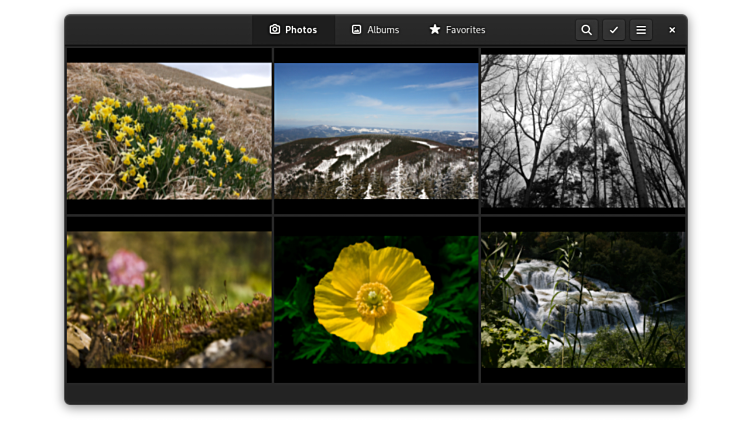The width and height of the screenshot is (752, 423).
Task: Click the camera icon on Photos tab
Action: coord(275,30)
